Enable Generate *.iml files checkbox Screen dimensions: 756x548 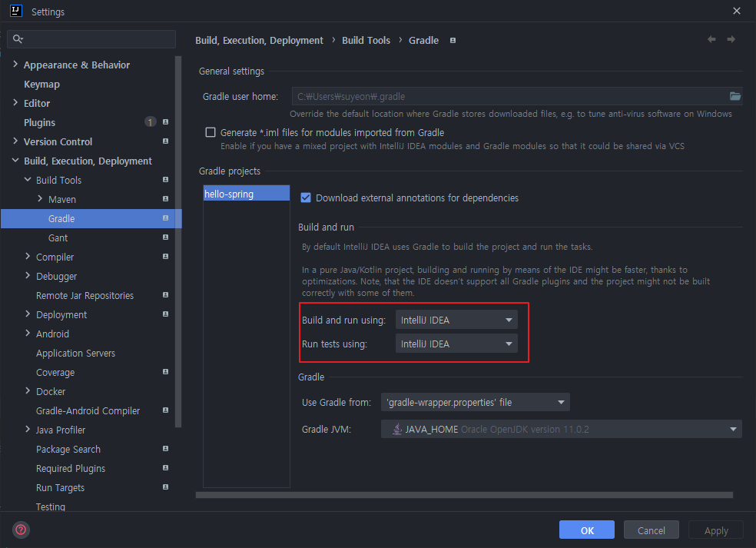tap(211, 132)
